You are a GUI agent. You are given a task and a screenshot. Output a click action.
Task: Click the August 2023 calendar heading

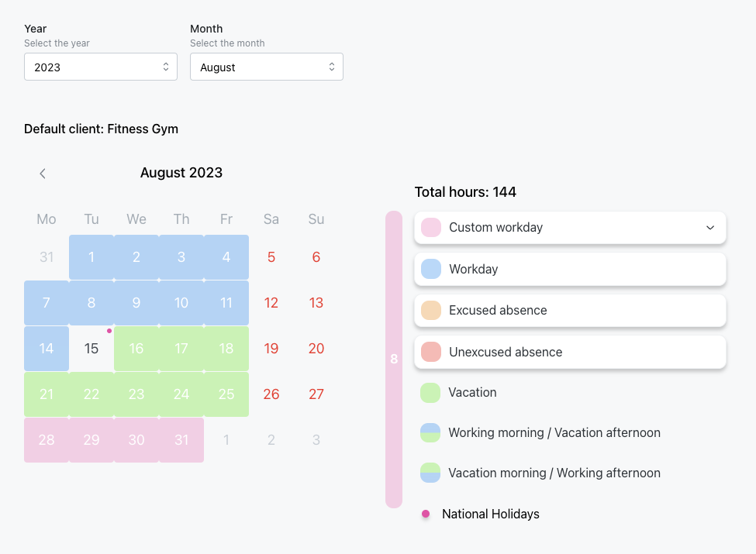181,172
